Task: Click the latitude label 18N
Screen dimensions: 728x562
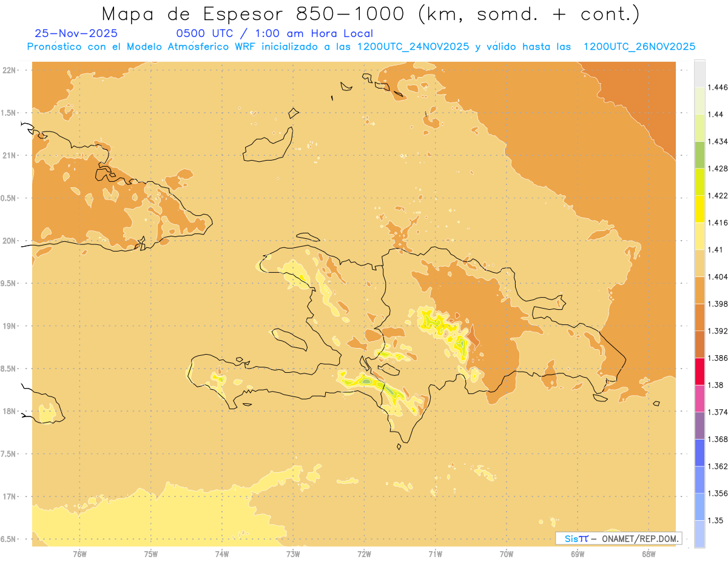Action: pyautogui.click(x=10, y=411)
